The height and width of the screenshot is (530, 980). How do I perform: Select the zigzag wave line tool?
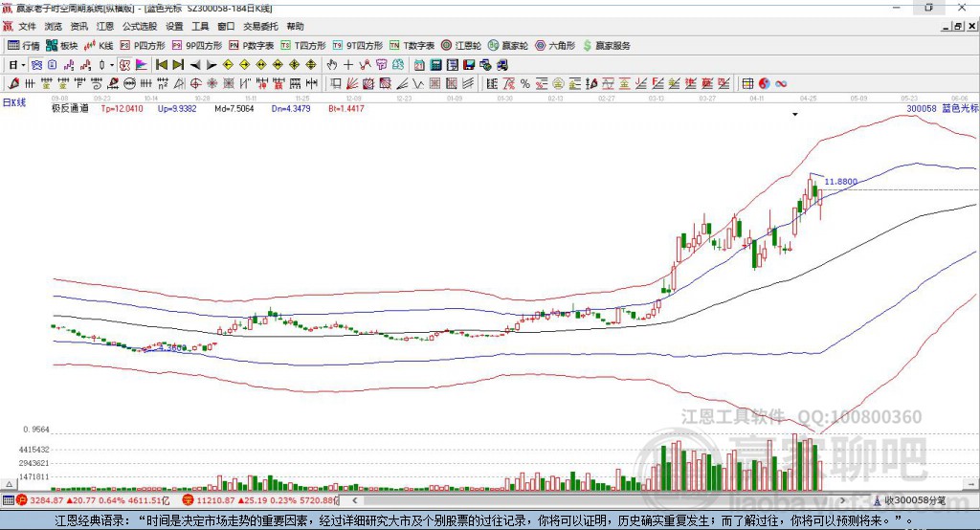(417, 83)
